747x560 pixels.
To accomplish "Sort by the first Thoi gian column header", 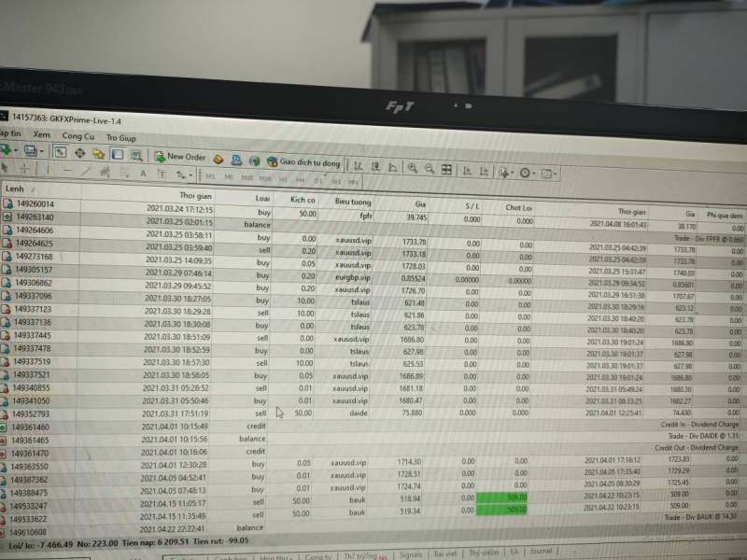I will click(x=148, y=194).
